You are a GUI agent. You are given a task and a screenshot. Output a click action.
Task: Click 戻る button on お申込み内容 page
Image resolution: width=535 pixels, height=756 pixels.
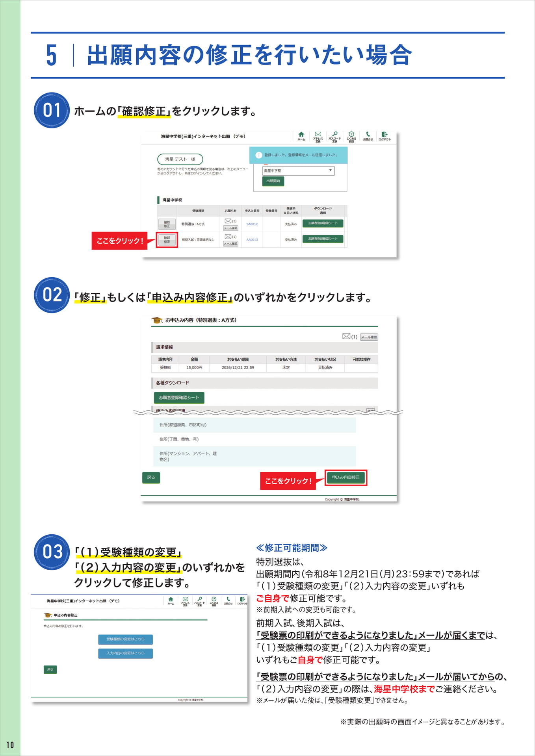[151, 478]
